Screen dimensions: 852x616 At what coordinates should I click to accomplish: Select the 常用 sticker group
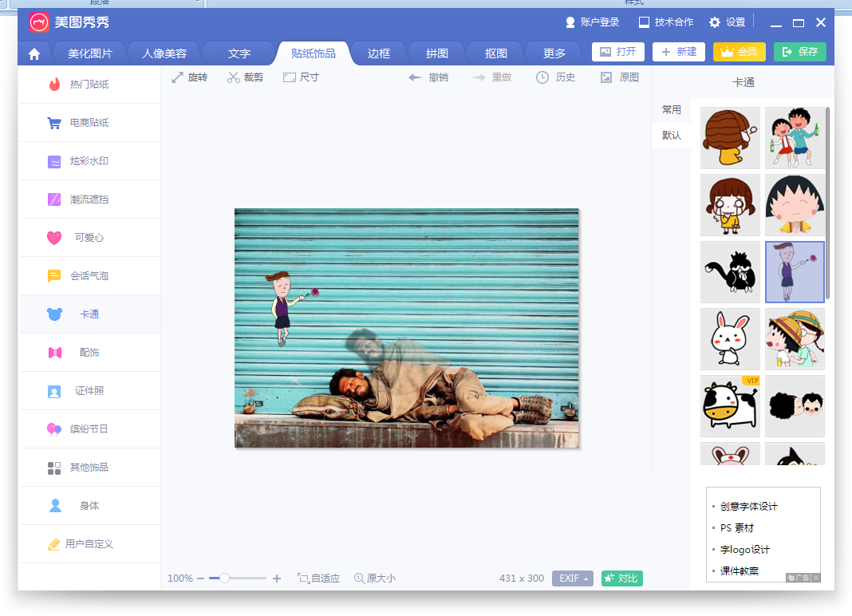click(672, 110)
